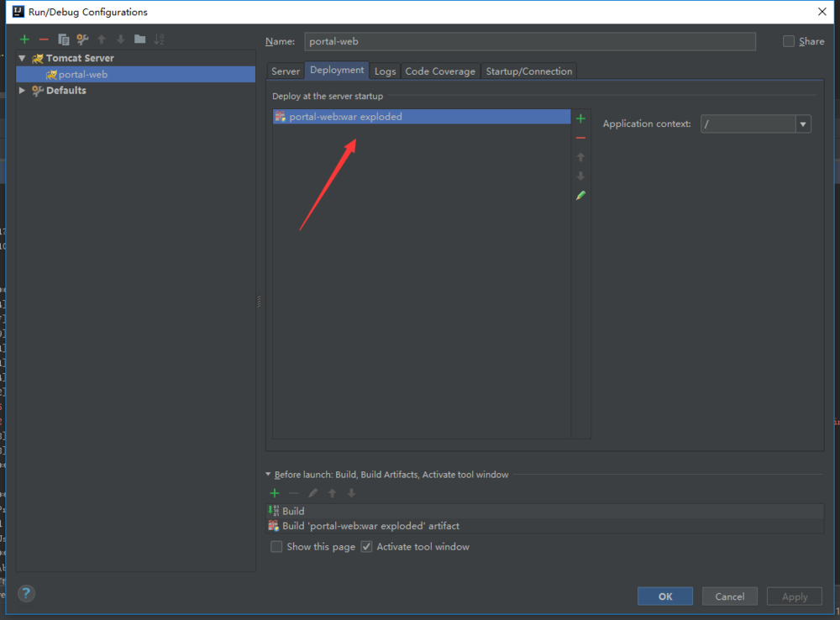Screen dimensions: 840x620
Task: Open help question mark icon
Action: pyautogui.click(x=26, y=593)
